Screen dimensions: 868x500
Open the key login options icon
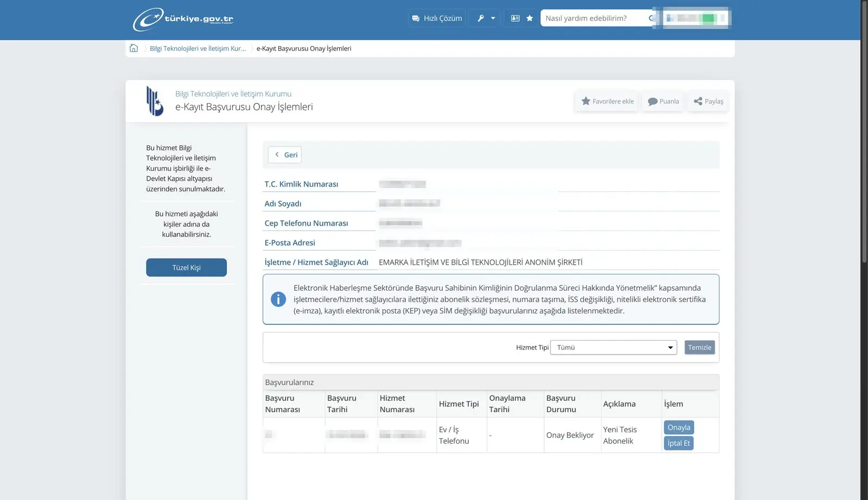[x=480, y=18]
